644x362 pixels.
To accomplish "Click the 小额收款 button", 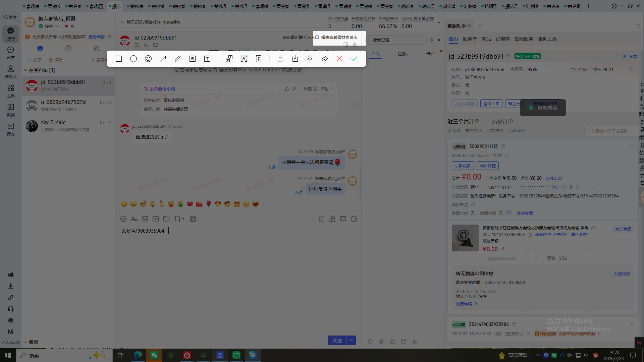I will point(463,166).
